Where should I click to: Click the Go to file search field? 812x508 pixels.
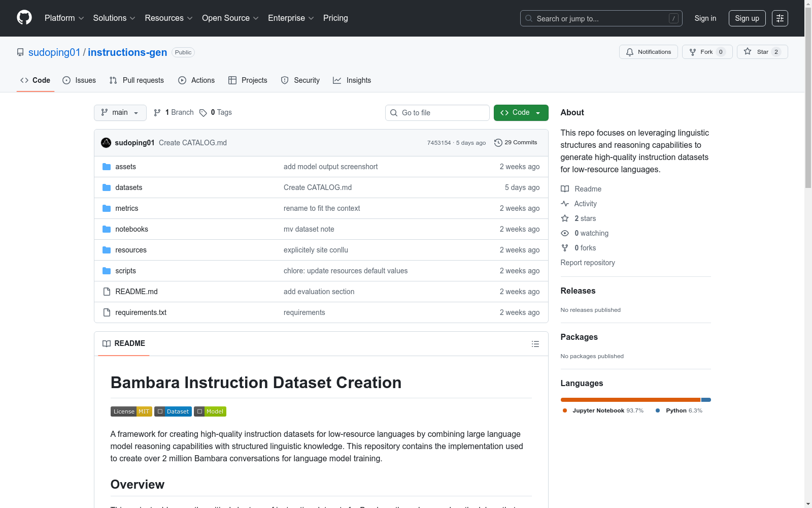coord(437,113)
